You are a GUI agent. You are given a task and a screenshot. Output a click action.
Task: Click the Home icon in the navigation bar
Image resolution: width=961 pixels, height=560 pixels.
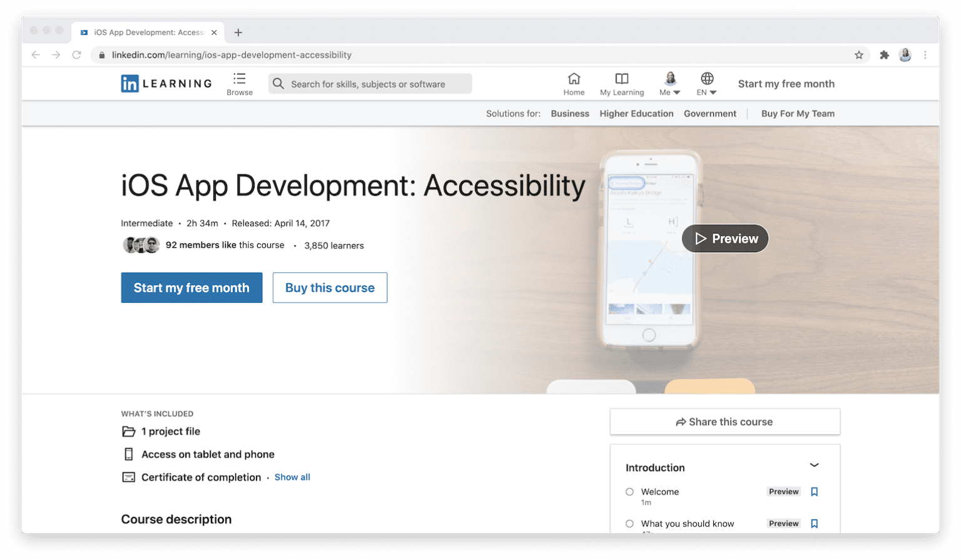pos(574,79)
